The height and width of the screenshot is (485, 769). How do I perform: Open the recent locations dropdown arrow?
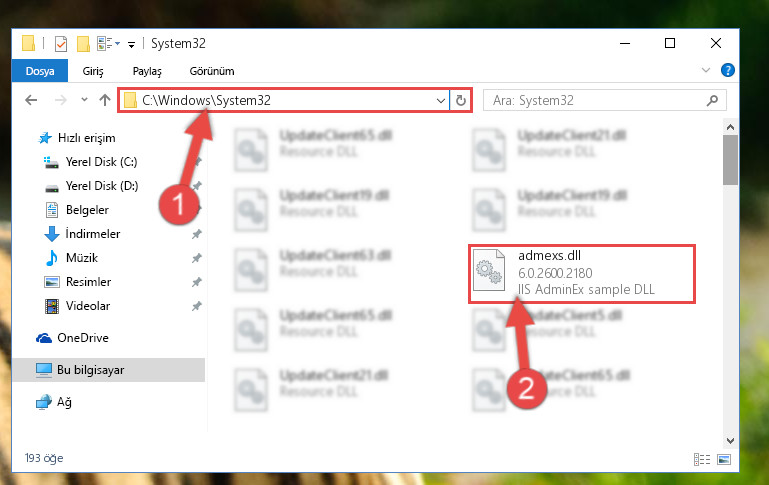84,100
